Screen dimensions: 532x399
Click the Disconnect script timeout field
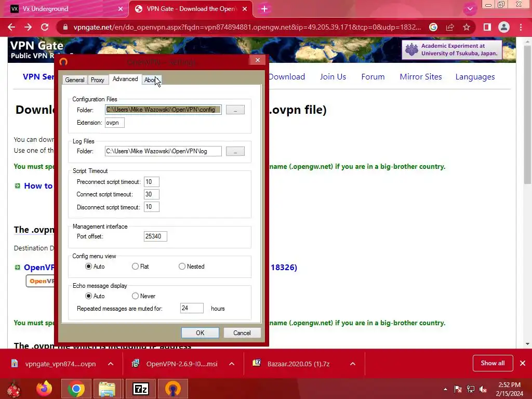(151, 207)
